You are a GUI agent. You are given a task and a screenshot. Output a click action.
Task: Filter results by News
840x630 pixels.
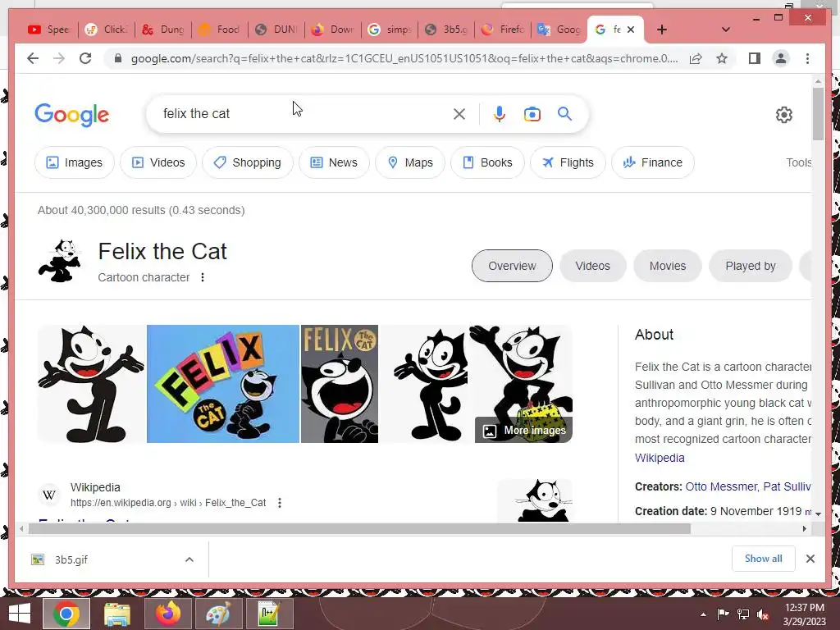[x=334, y=162]
